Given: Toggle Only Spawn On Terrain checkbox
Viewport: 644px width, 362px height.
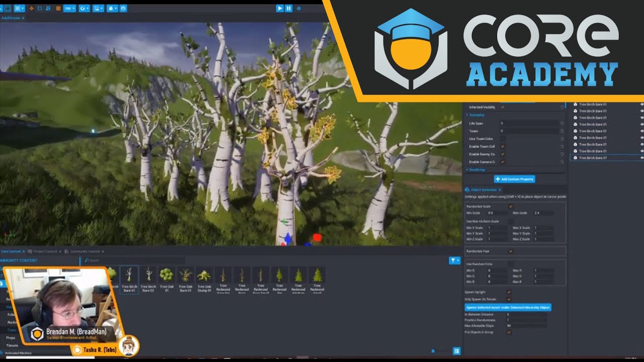Looking at the screenshot, I should pyautogui.click(x=509, y=299).
